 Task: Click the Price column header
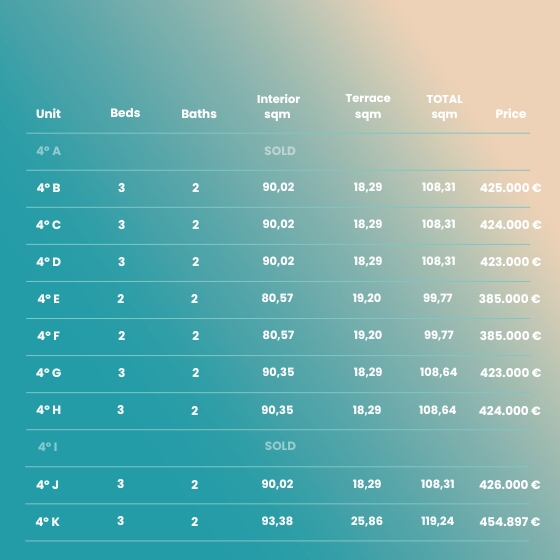point(510,114)
